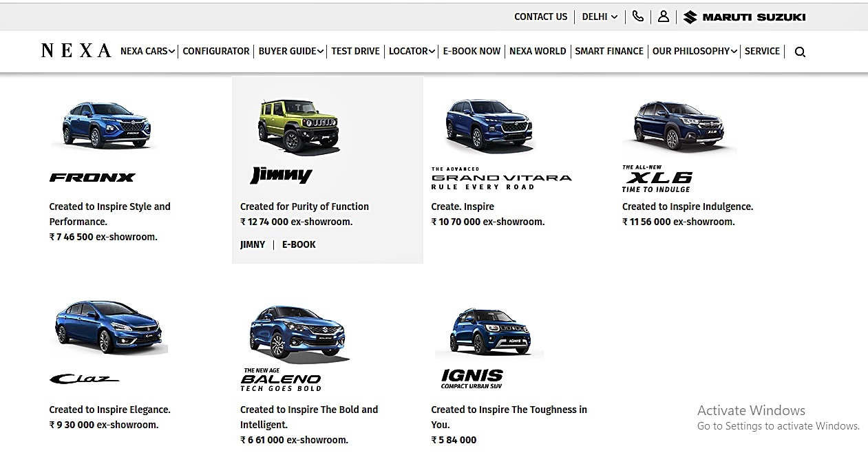
Task: Open the JIMNY link under Jimny card
Action: [x=253, y=244]
